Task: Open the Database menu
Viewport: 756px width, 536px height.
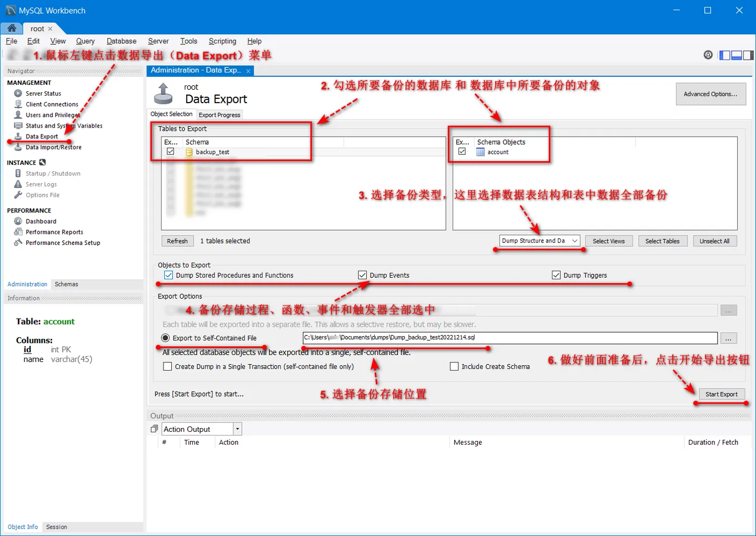Action: coord(122,41)
